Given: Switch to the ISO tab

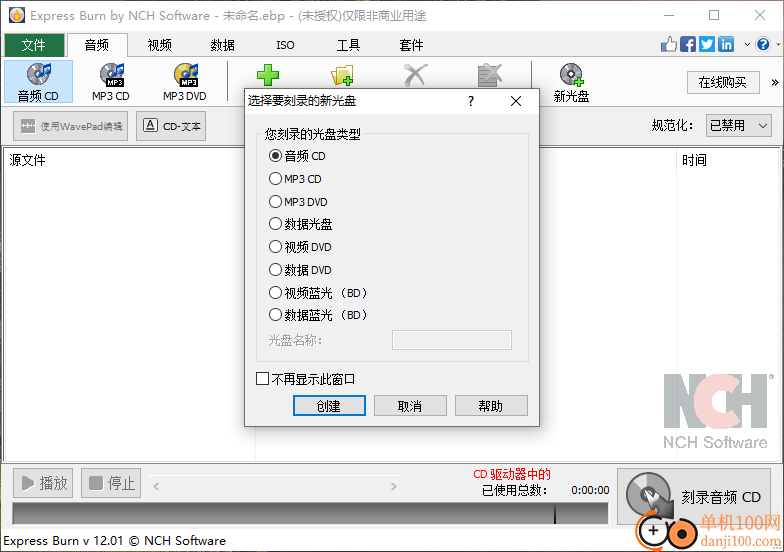Looking at the screenshot, I should 286,45.
